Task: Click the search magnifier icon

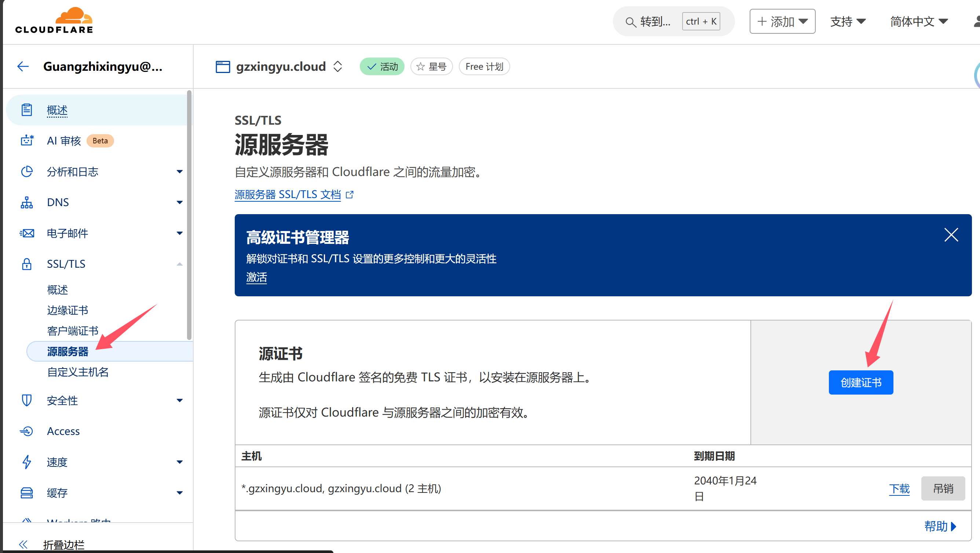Action: 630,22
